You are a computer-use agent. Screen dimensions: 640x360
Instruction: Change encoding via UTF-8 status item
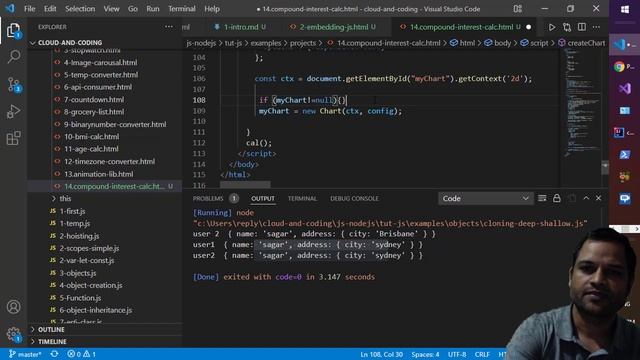(457, 354)
